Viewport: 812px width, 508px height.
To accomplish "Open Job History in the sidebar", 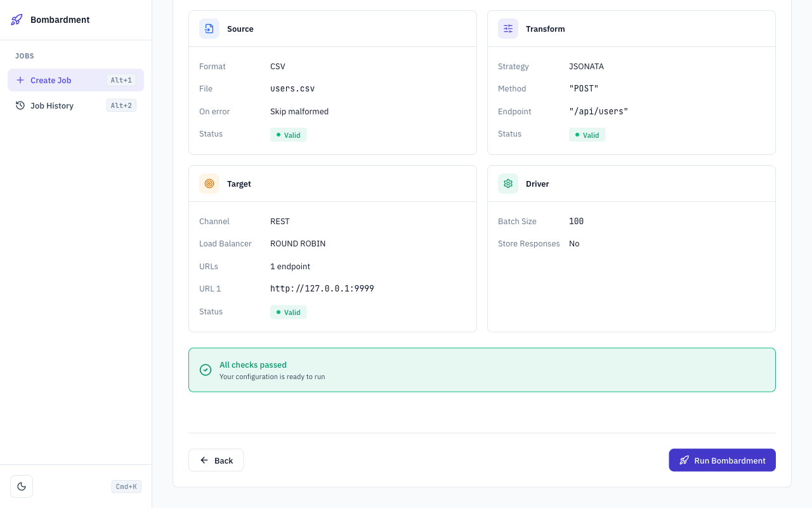I will [51, 105].
